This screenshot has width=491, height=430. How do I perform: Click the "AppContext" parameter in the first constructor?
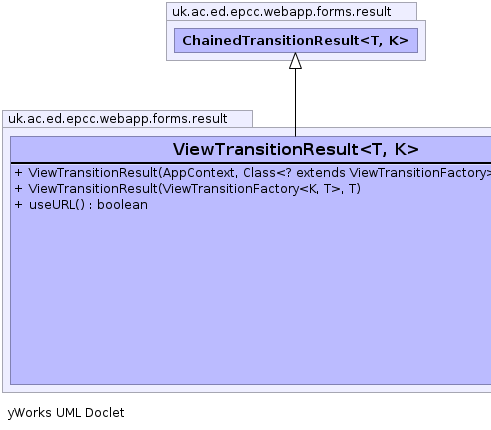[199, 173]
